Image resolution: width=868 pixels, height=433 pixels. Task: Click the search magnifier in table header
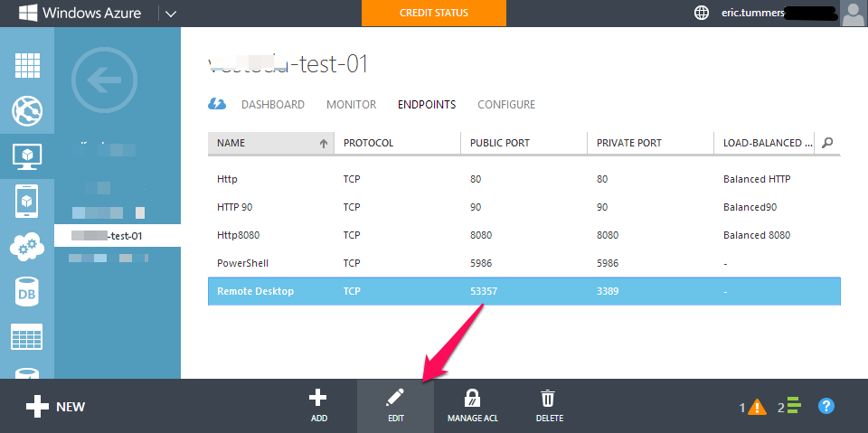pos(827,143)
